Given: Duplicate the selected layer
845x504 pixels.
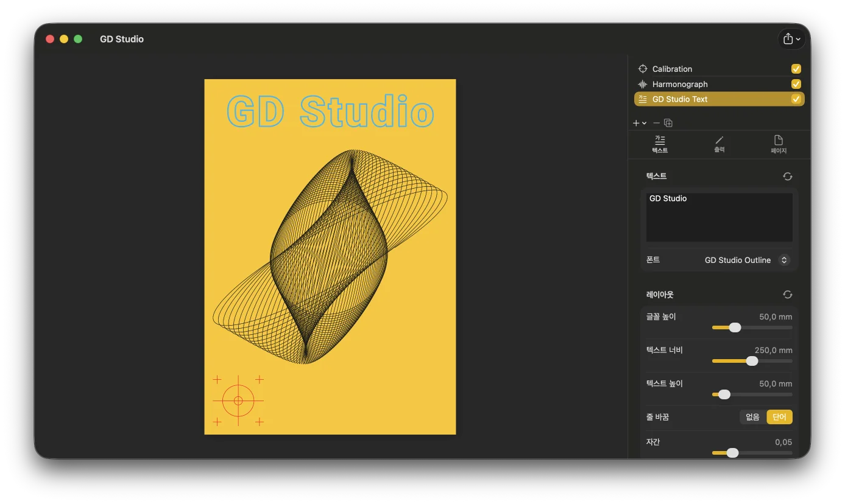Looking at the screenshot, I should pyautogui.click(x=668, y=123).
